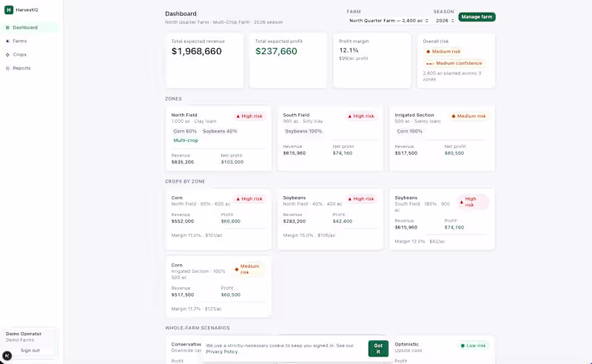
Task: Open the Irrigated Section zone card
Action: pyautogui.click(x=442, y=138)
